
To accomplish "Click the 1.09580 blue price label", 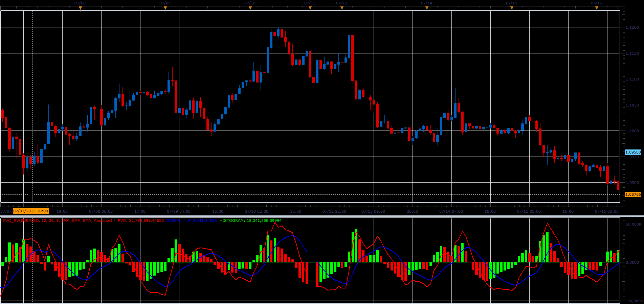I will tap(633, 152).
